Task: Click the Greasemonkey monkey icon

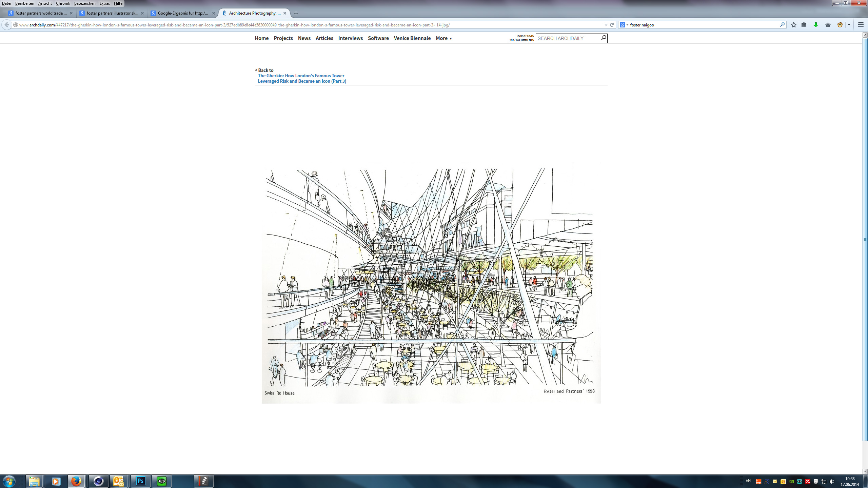Action: pyautogui.click(x=840, y=25)
